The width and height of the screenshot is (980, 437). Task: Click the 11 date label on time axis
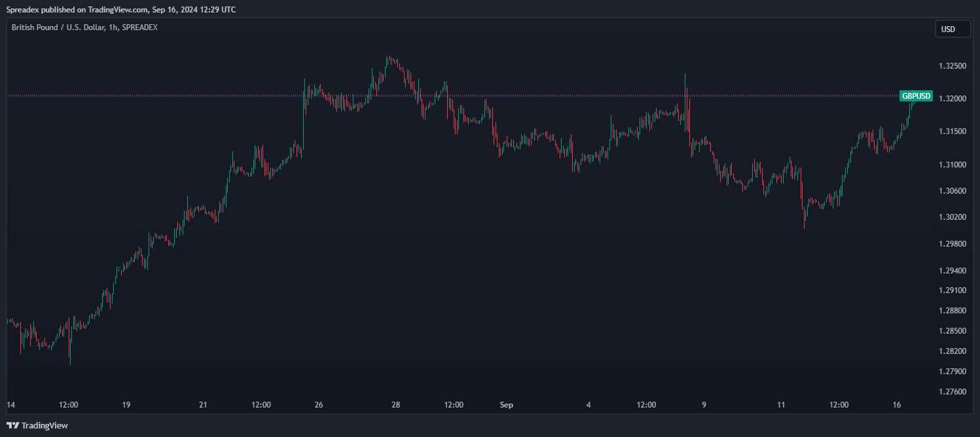pyautogui.click(x=781, y=406)
